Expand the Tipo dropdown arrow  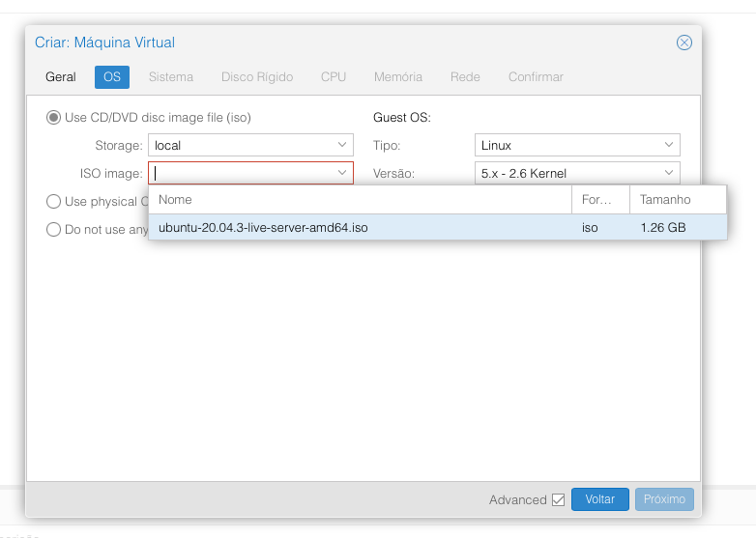669,145
